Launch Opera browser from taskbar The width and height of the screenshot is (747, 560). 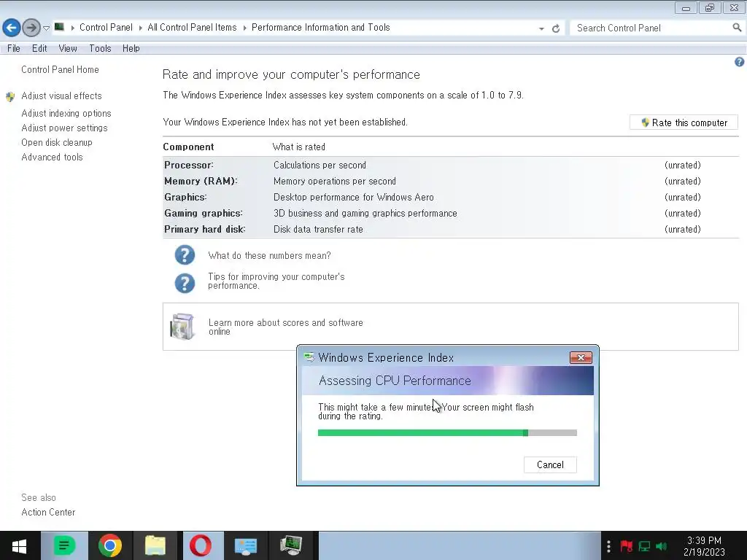(x=201, y=545)
